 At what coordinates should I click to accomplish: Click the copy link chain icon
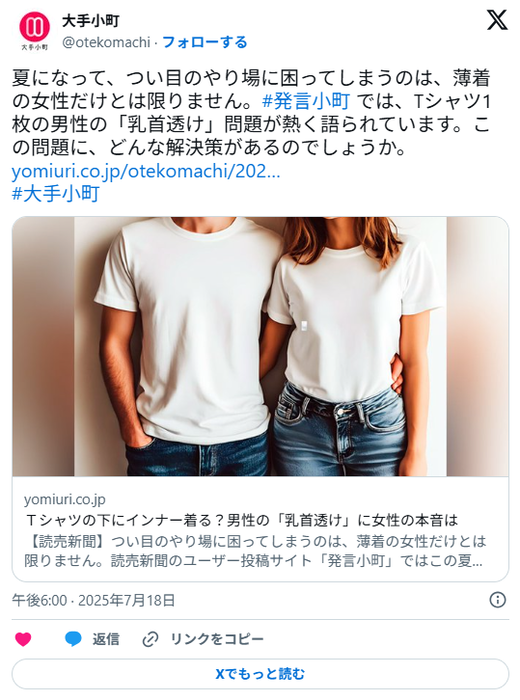pos(150,639)
